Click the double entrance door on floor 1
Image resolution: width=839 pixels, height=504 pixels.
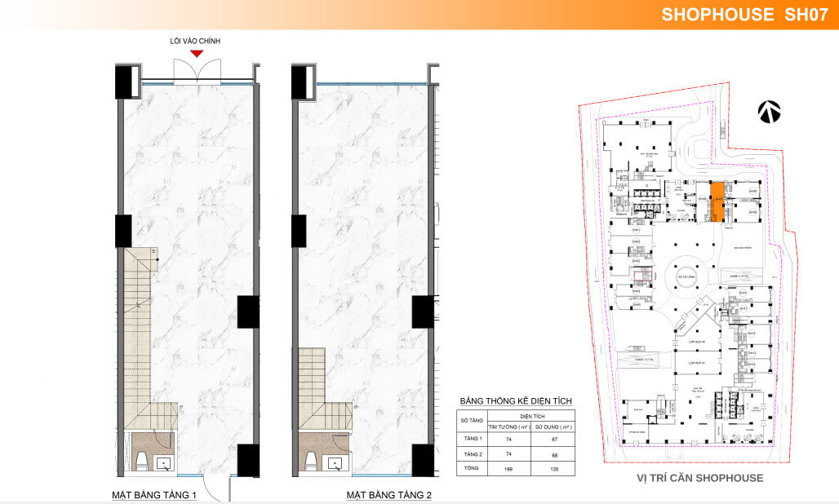pyautogui.click(x=197, y=73)
